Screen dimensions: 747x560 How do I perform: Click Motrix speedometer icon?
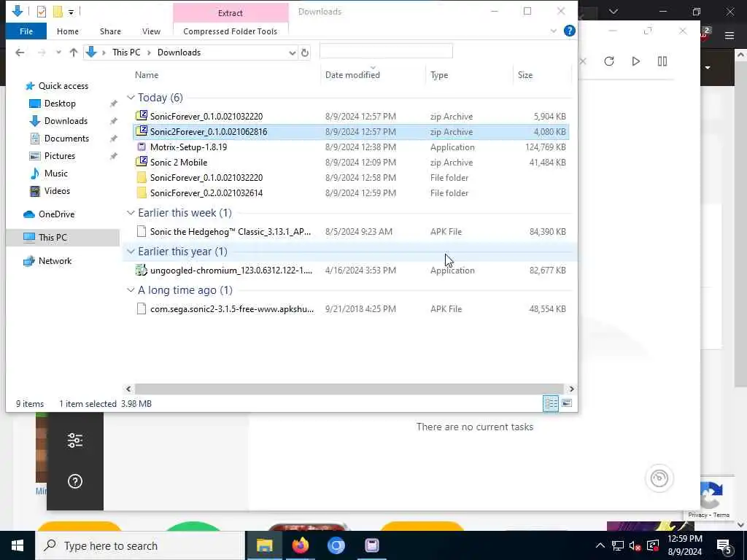pos(659,478)
